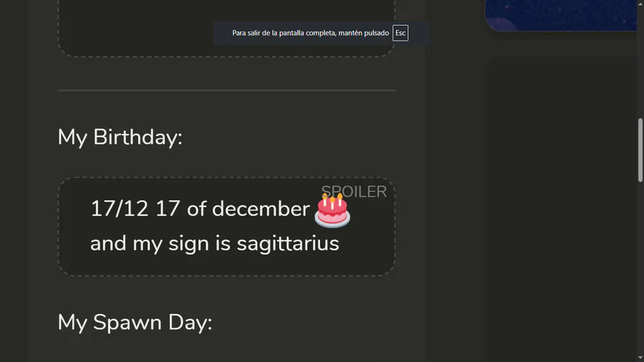Click the "My Birthday:" heading
Image resolution: width=644 pixels, height=362 pixels.
119,137
